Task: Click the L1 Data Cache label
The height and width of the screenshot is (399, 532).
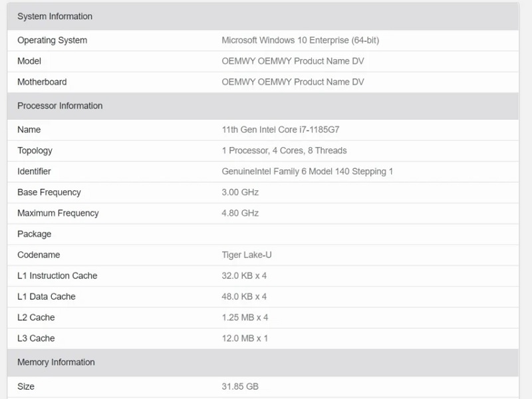Action: tap(47, 297)
